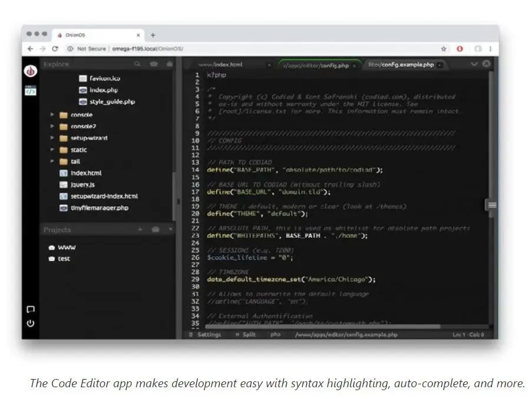This screenshot has height=399, width=532.
Task: Expand the static folder
Action: 52,149
